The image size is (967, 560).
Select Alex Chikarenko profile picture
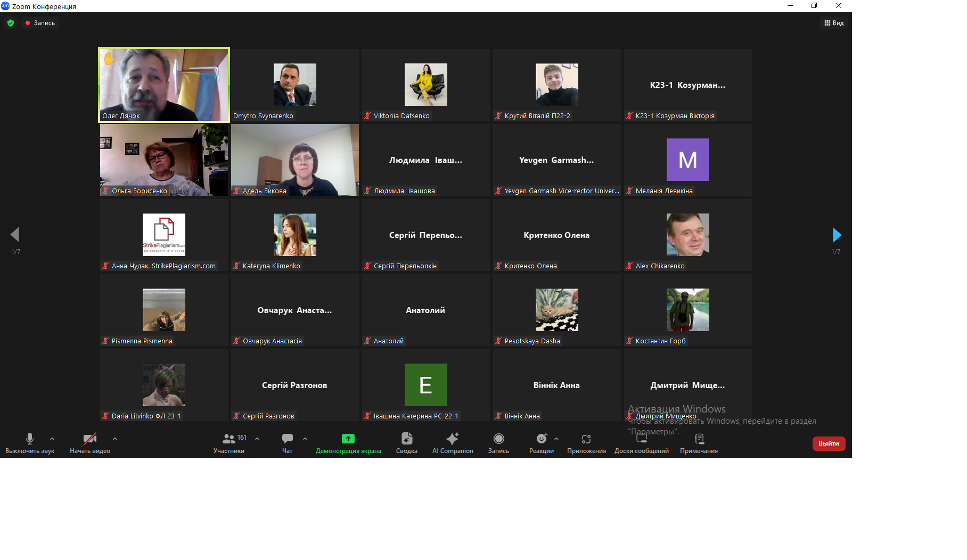tap(688, 235)
